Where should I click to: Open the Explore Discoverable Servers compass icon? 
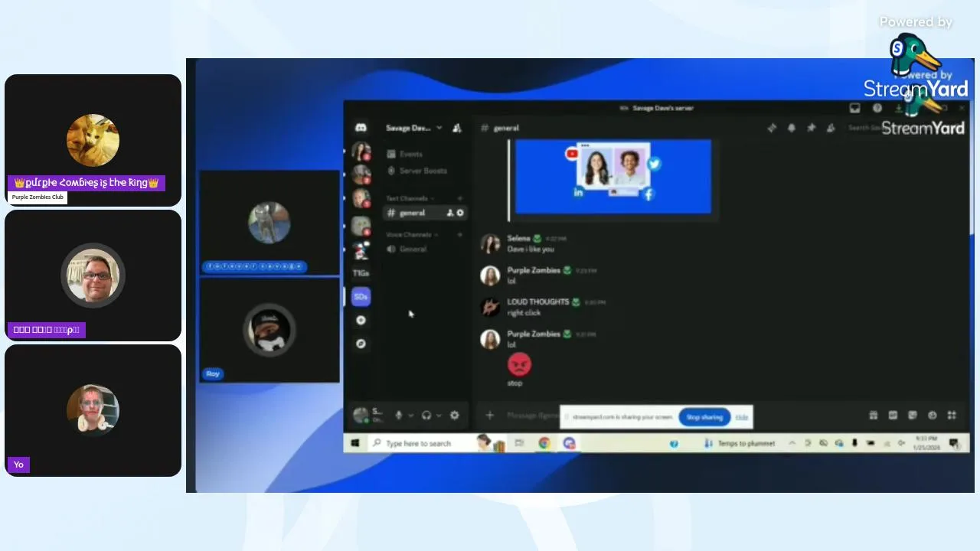coord(361,344)
